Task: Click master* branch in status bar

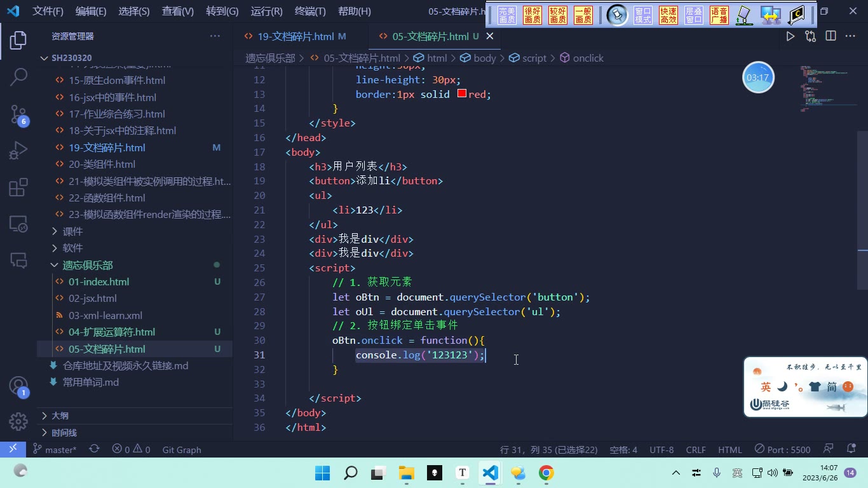Action: tap(55, 449)
